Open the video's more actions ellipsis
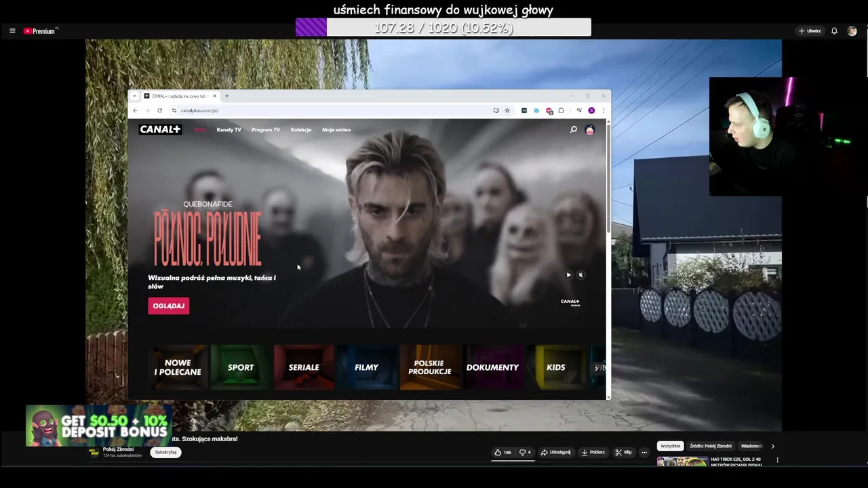Screen dimensions: 868x488 pyautogui.click(x=644, y=452)
